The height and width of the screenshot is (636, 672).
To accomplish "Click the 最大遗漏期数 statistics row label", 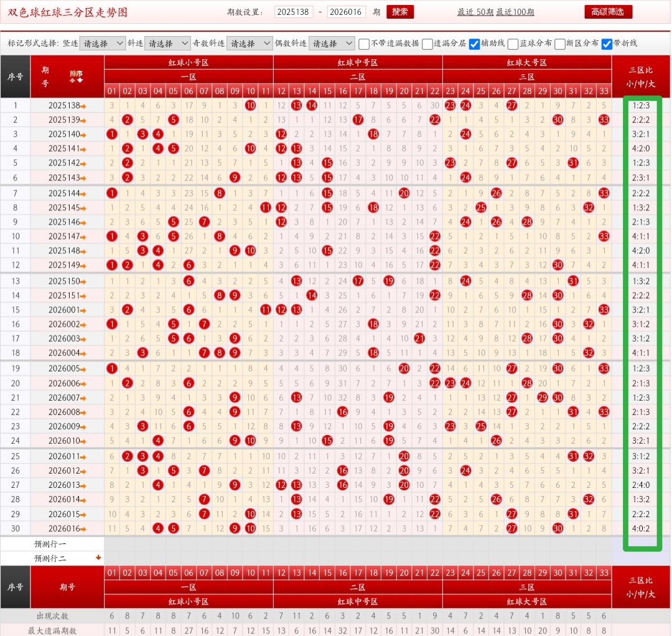I will coord(52,630).
